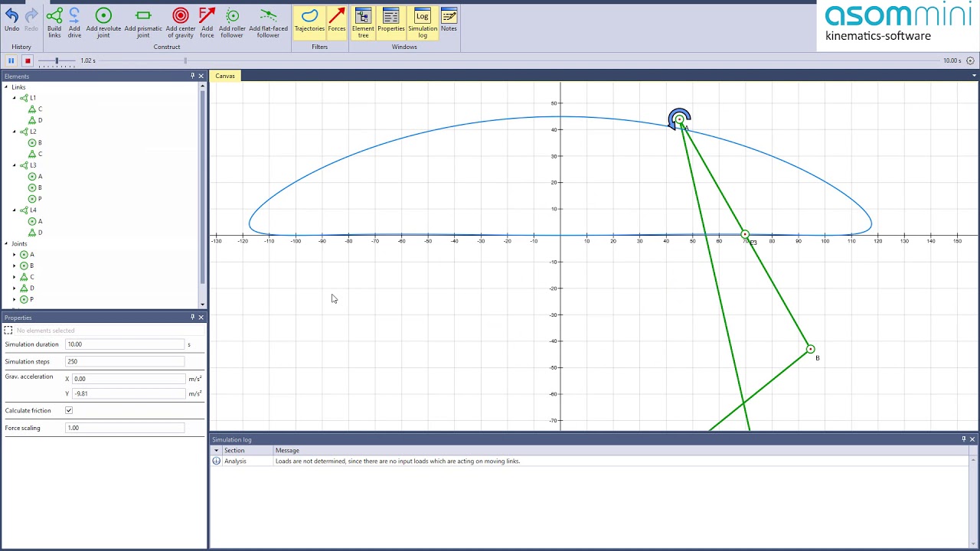Click joint B on the canvas
The height and width of the screenshot is (551, 980).
[x=811, y=350]
